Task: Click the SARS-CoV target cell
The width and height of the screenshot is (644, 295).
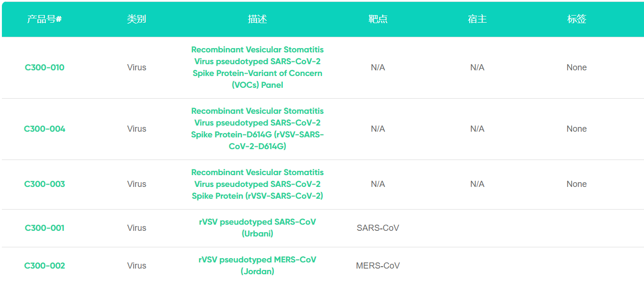Action: tap(378, 228)
